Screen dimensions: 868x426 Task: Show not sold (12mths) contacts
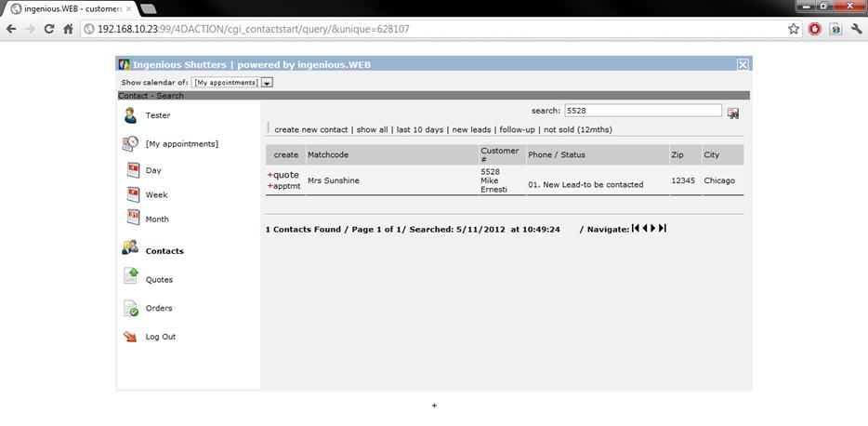tap(577, 130)
